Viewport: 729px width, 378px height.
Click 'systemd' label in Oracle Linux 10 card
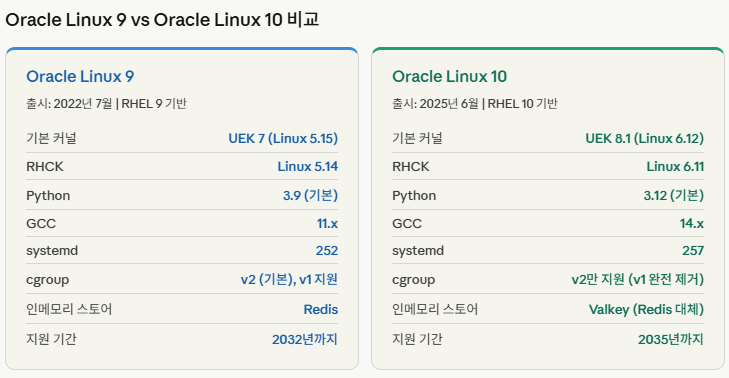pyautogui.click(x=418, y=251)
